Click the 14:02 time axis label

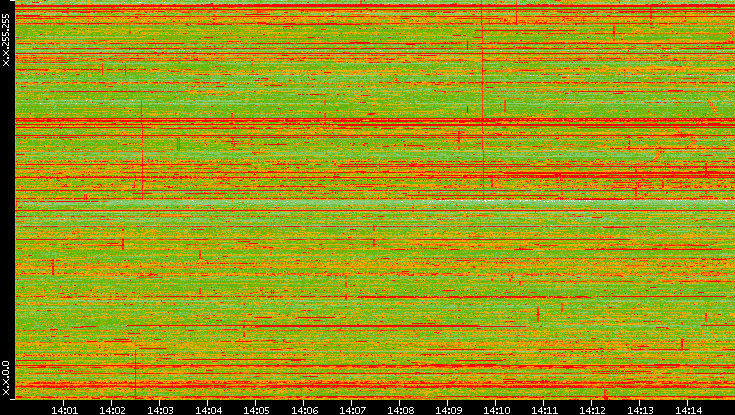(112, 410)
